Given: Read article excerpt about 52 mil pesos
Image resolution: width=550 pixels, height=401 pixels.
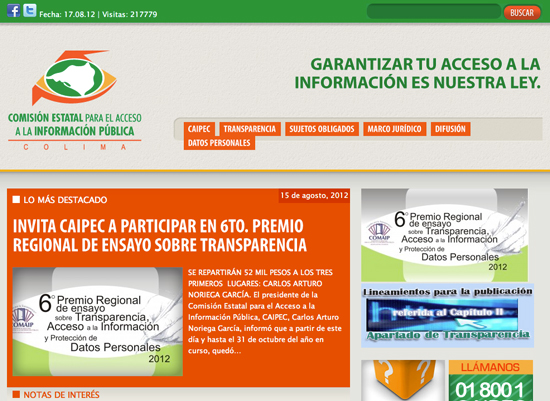Looking at the screenshot, I should (x=264, y=312).
